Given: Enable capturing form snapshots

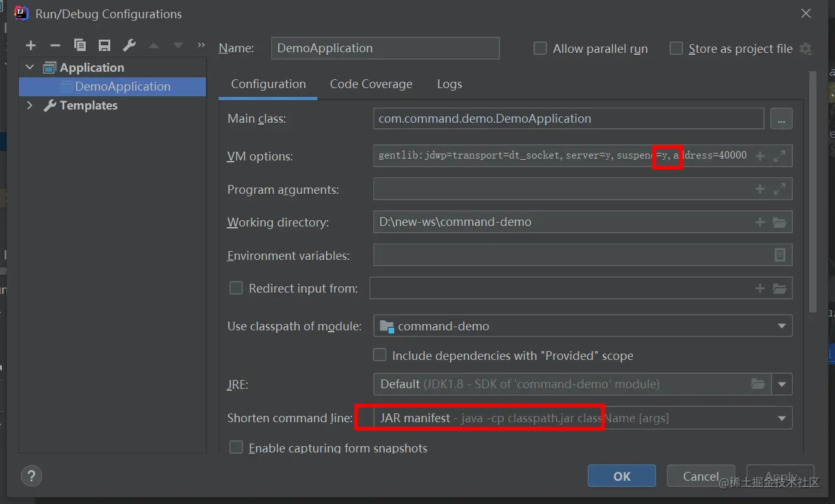Looking at the screenshot, I should (236, 447).
